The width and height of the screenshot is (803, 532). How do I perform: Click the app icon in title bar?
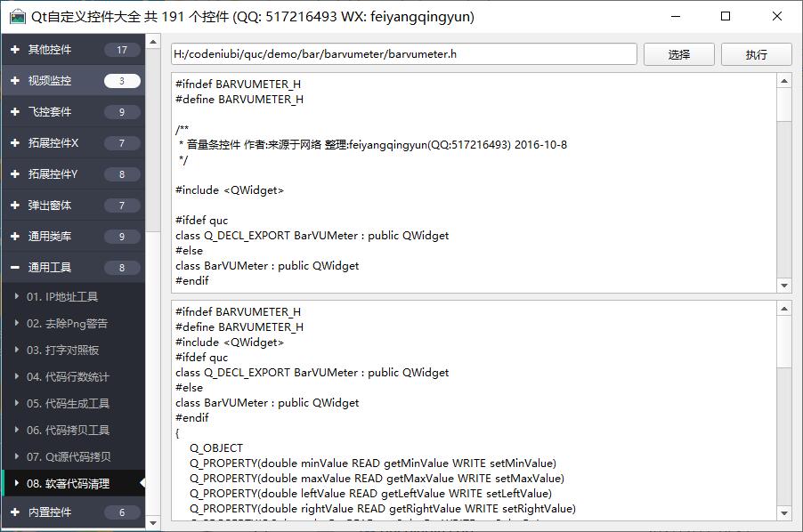[17, 16]
